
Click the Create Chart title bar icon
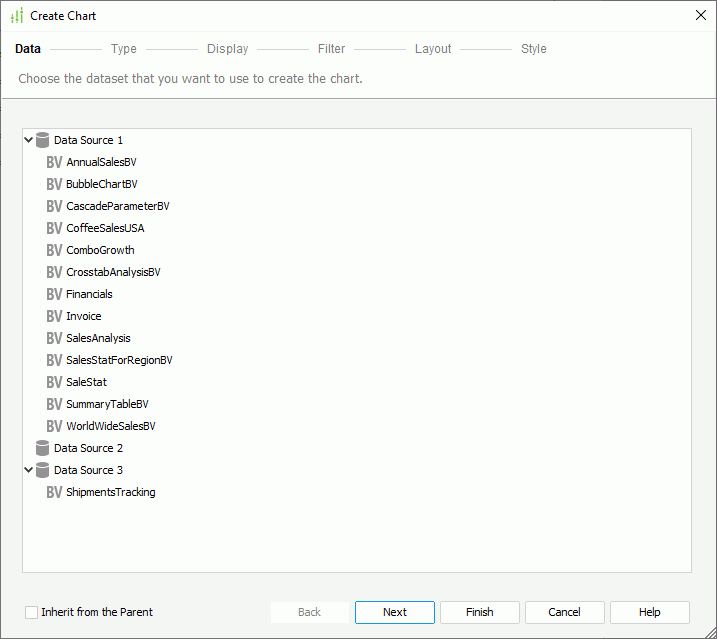click(x=17, y=16)
